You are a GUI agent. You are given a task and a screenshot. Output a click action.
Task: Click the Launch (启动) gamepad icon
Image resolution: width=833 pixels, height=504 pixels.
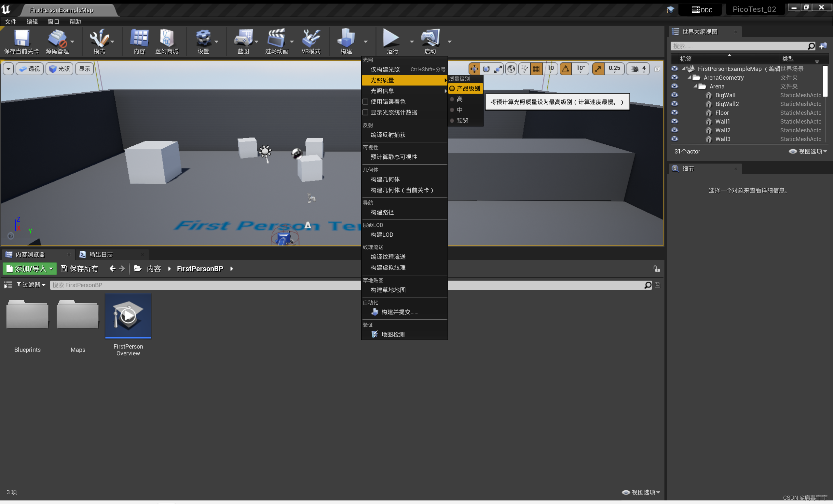[x=430, y=38]
